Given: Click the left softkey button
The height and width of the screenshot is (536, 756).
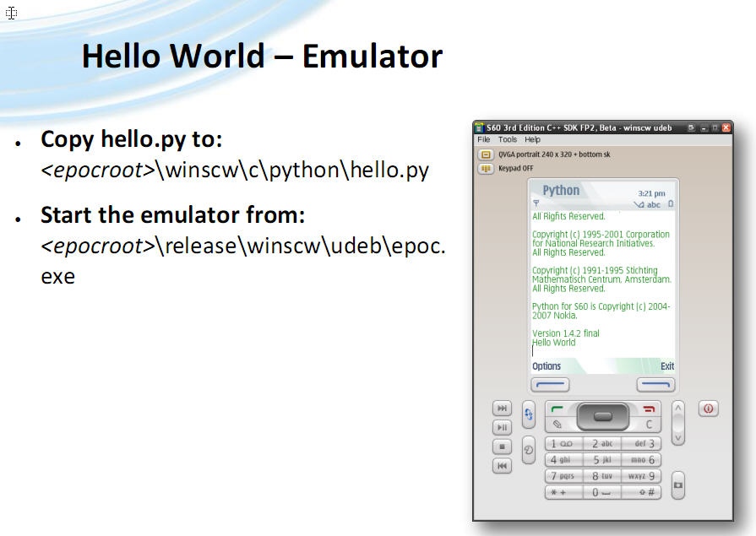Looking at the screenshot, I should tap(550, 385).
